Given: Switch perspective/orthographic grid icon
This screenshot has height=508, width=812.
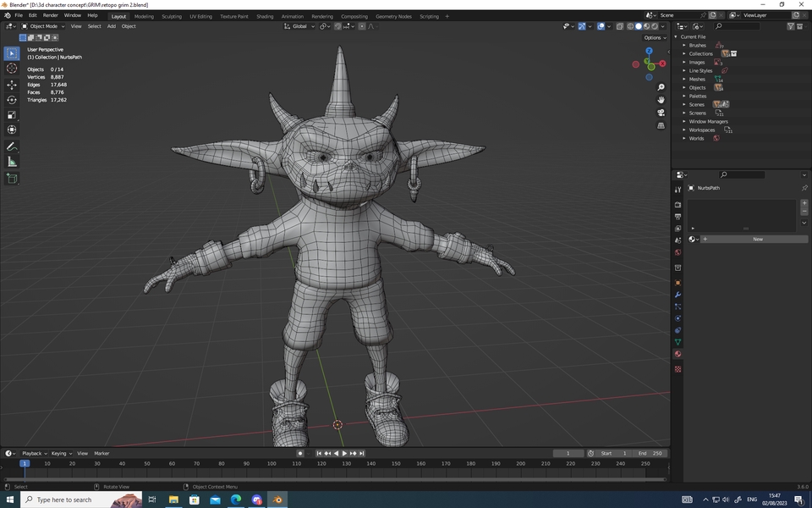Looking at the screenshot, I should point(661,125).
